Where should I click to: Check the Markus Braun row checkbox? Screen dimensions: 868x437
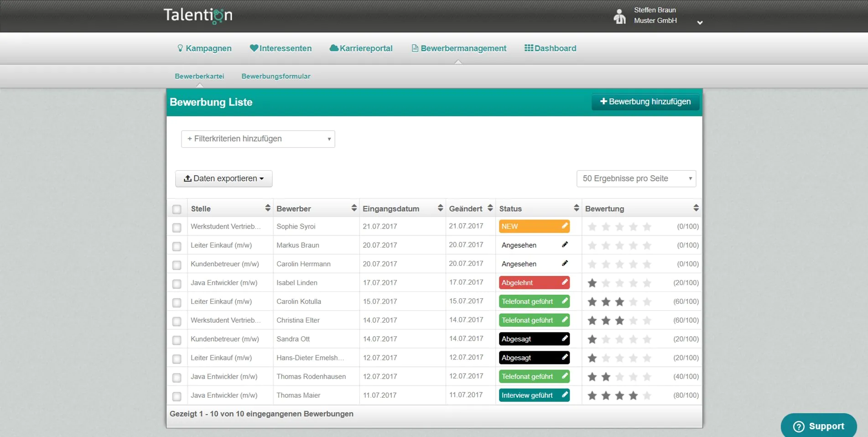[x=177, y=246]
